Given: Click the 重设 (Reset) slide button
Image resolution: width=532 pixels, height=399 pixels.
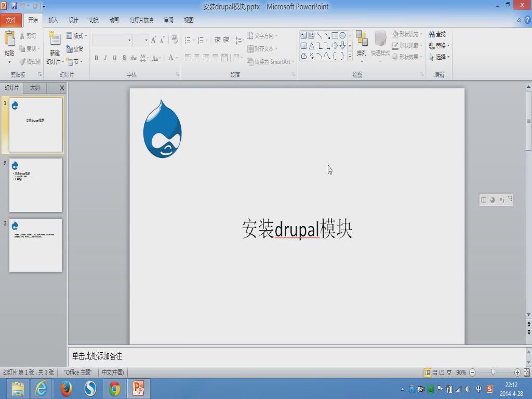Looking at the screenshot, I should click(75, 48).
